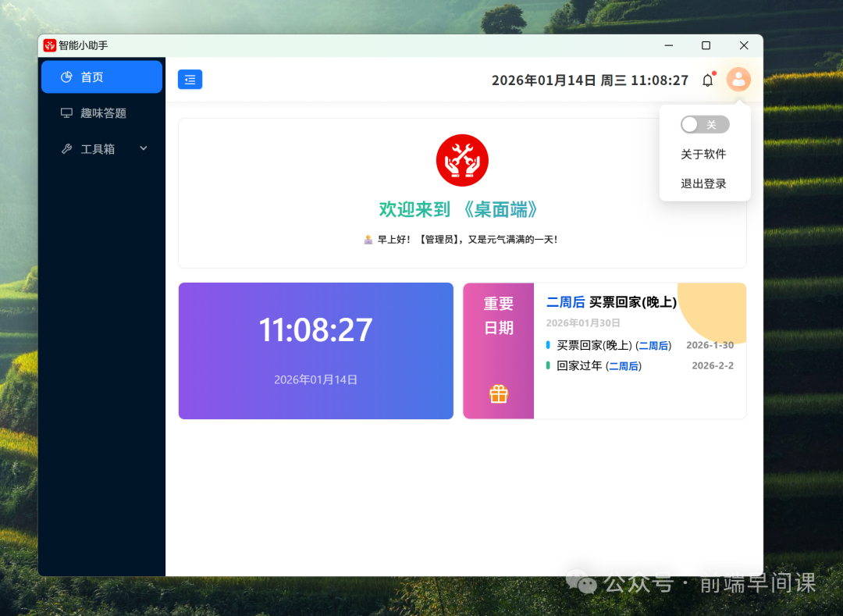
Task: Click the 二周后 link beside 买票回家(晚上)
Action: pyautogui.click(x=653, y=346)
